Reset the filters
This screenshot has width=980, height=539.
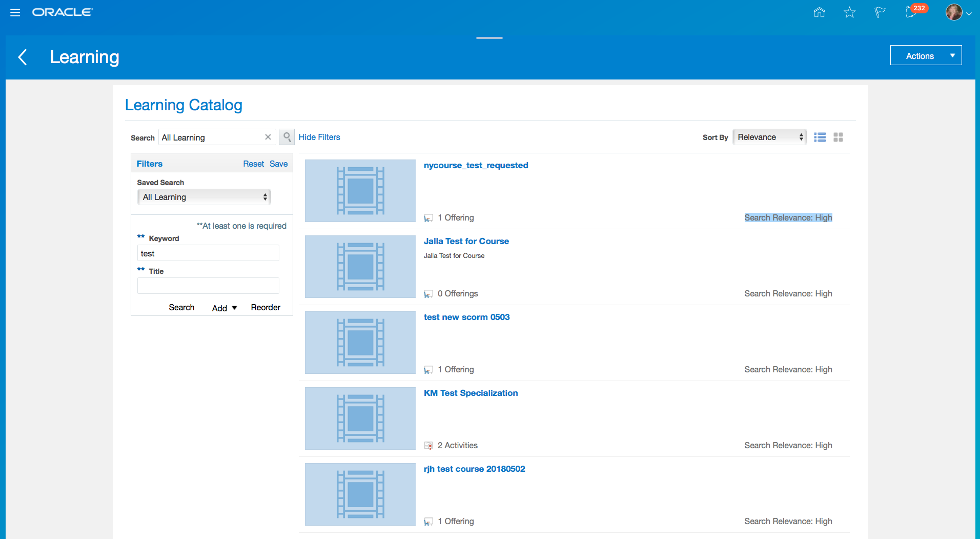click(x=254, y=164)
